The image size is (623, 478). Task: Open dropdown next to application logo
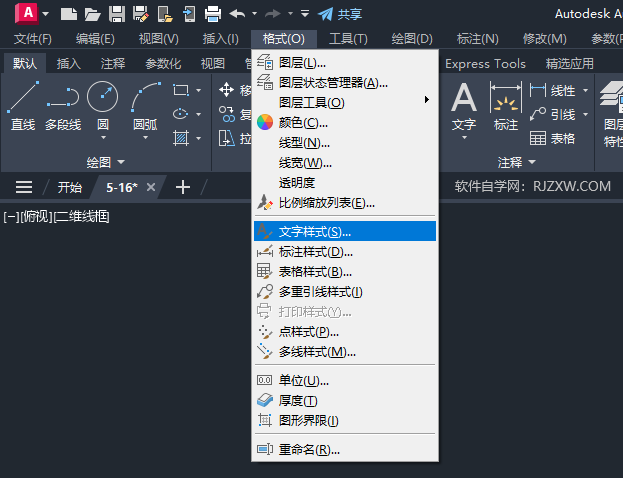pos(46,14)
